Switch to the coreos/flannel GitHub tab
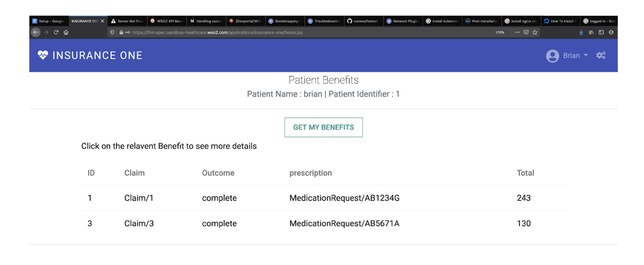This screenshot has width=644, height=265. (x=364, y=21)
